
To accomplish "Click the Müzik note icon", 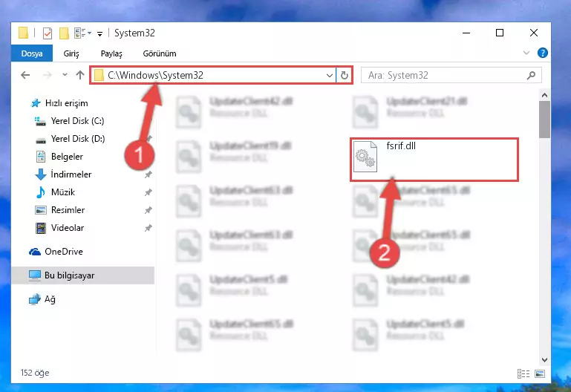I will point(41,192).
